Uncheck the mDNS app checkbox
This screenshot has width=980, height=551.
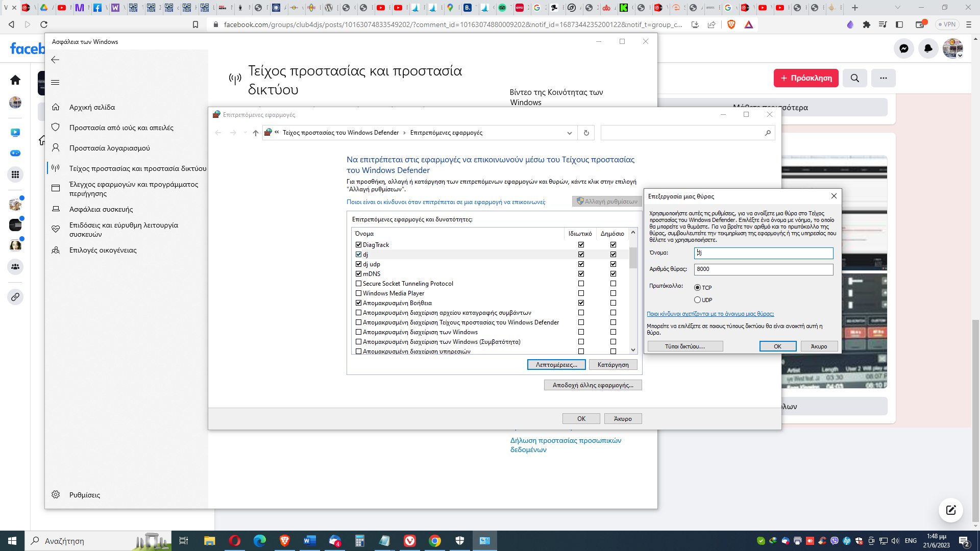pos(358,274)
